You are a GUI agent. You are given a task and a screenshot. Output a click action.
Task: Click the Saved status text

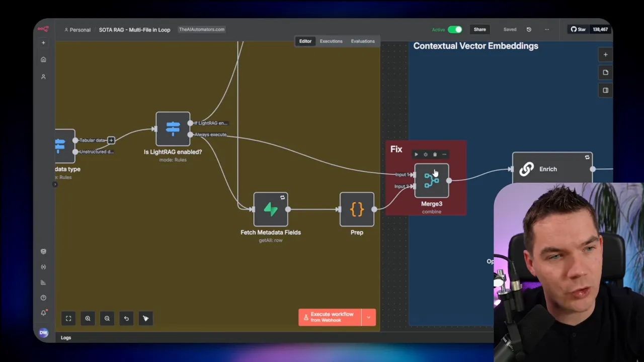[510, 30]
